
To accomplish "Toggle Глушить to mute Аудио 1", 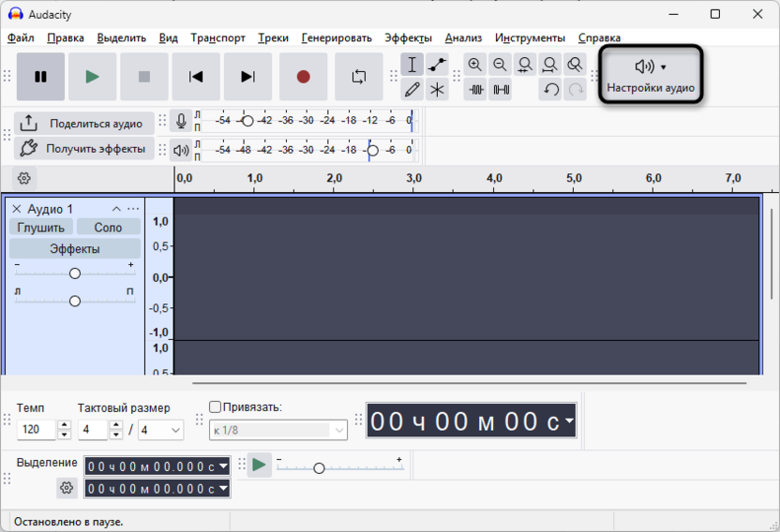I will click(41, 228).
